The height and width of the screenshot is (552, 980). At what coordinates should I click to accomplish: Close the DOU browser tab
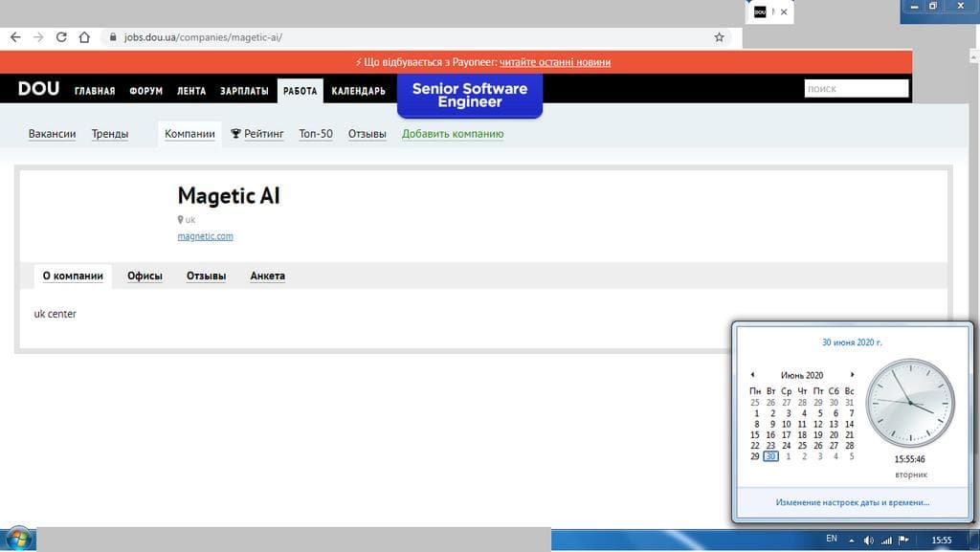pyautogui.click(x=784, y=11)
